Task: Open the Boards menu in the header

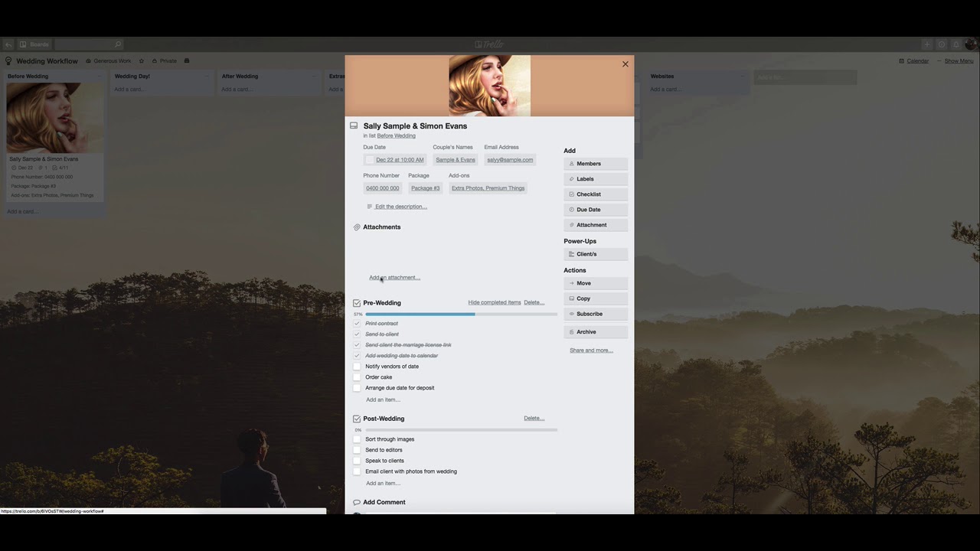Action: (34, 44)
